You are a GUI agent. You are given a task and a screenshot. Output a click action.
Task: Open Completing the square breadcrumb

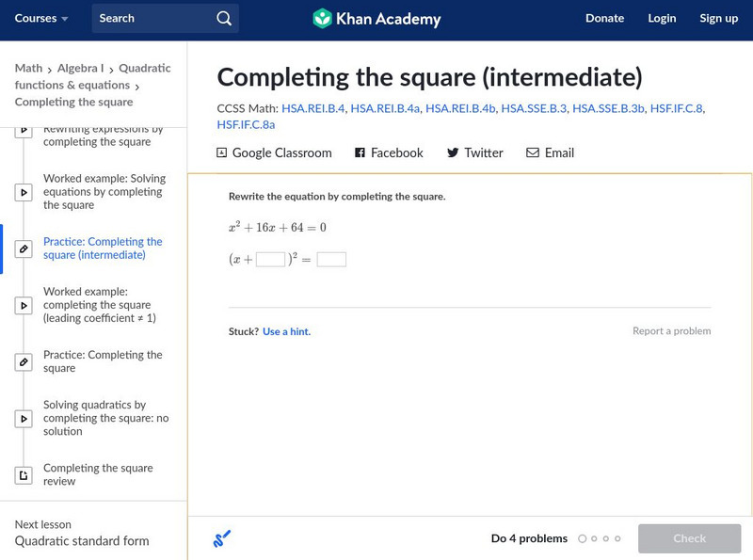pyautogui.click(x=74, y=102)
